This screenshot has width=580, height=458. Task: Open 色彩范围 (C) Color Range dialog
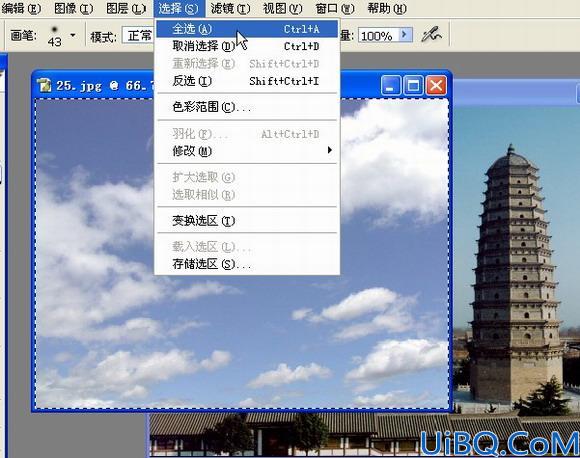pyautogui.click(x=247, y=107)
